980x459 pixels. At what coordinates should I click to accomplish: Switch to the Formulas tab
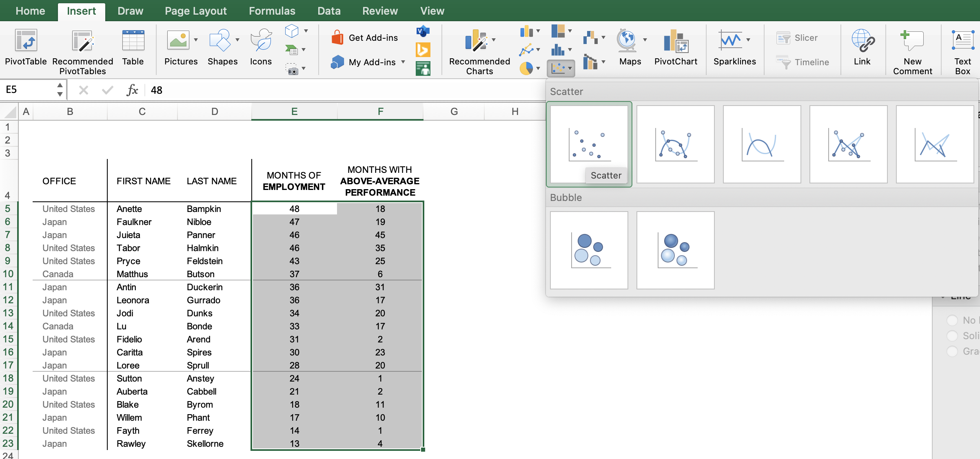click(x=271, y=11)
